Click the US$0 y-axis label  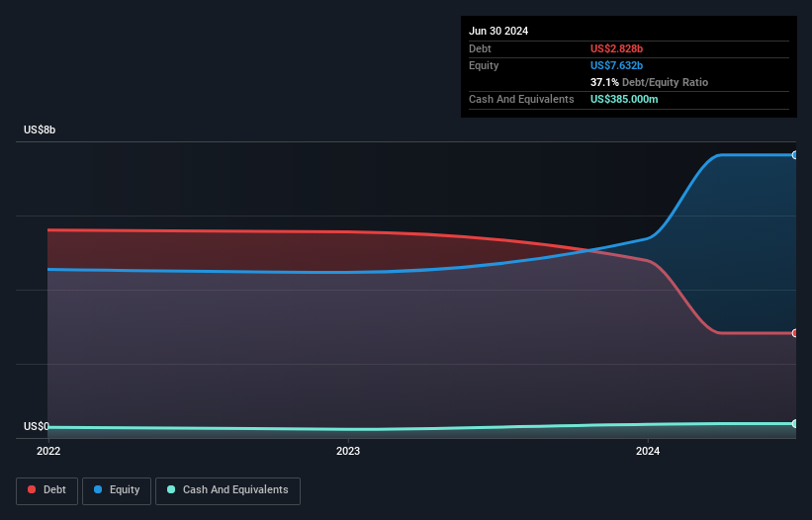tap(37, 426)
